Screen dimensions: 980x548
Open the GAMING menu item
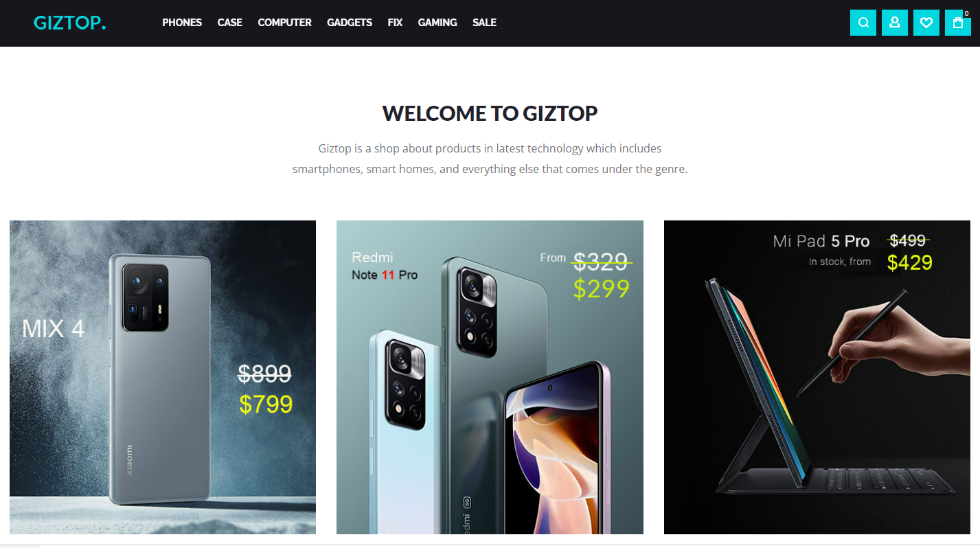tap(437, 23)
